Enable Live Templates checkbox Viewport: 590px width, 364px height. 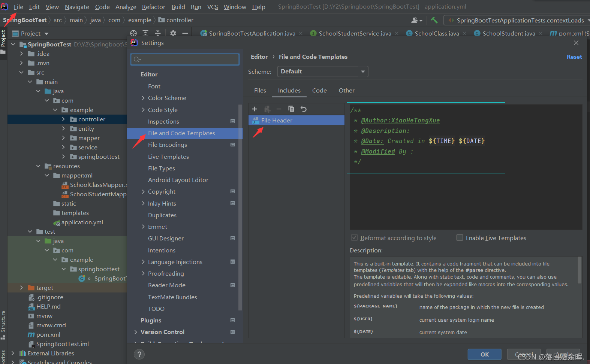point(460,238)
